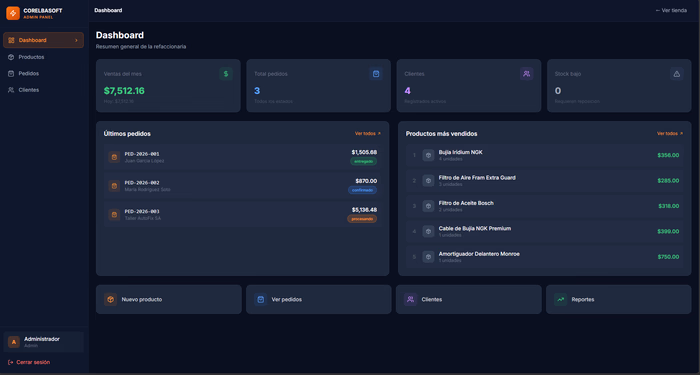Open the Dashboard menu item in sidebar

(43, 40)
